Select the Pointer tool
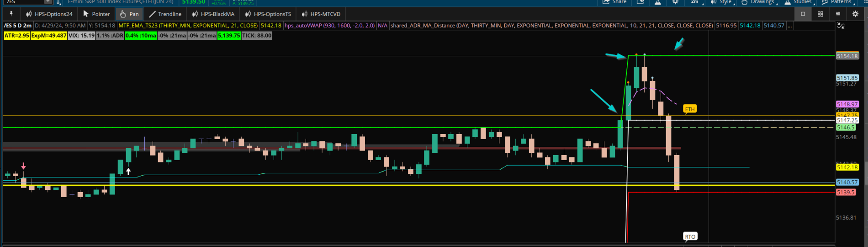This screenshot has width=868, height=247. coord(96,14)
